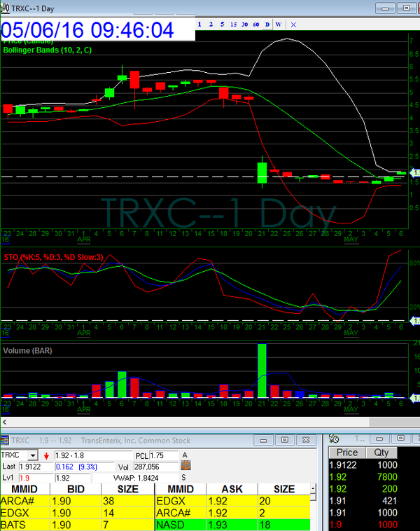Switch to the 60-minute timeframe
The image size is (420, 531).
255,24
